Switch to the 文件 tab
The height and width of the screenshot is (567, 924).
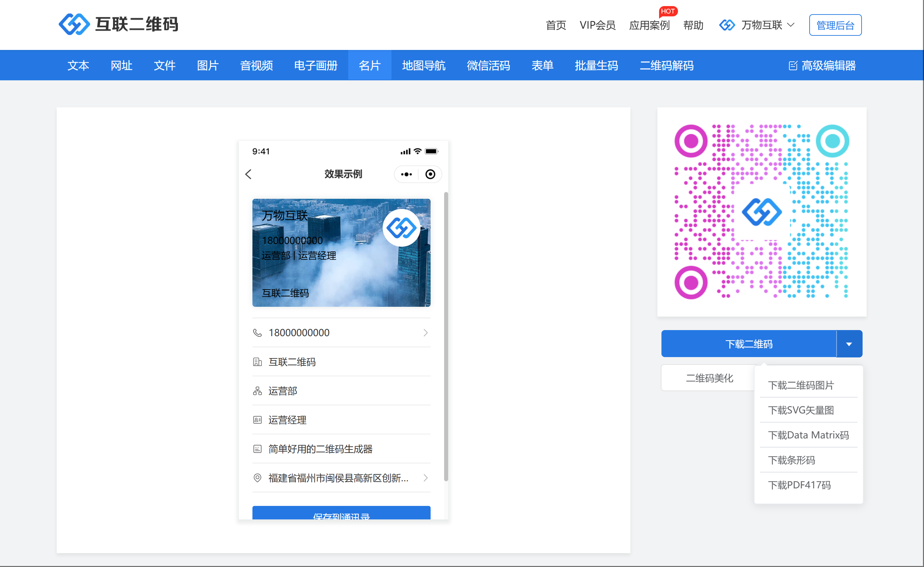(x=165, y=65)
